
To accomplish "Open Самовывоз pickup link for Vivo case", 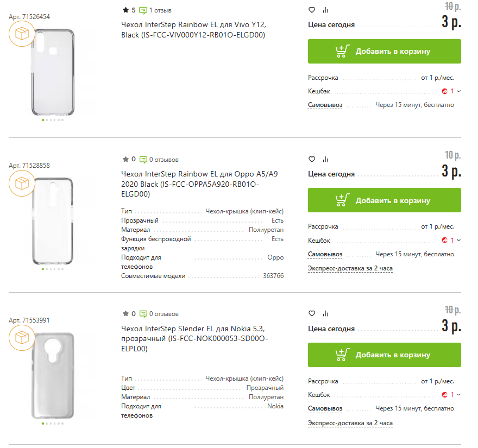I will [325, 105].
